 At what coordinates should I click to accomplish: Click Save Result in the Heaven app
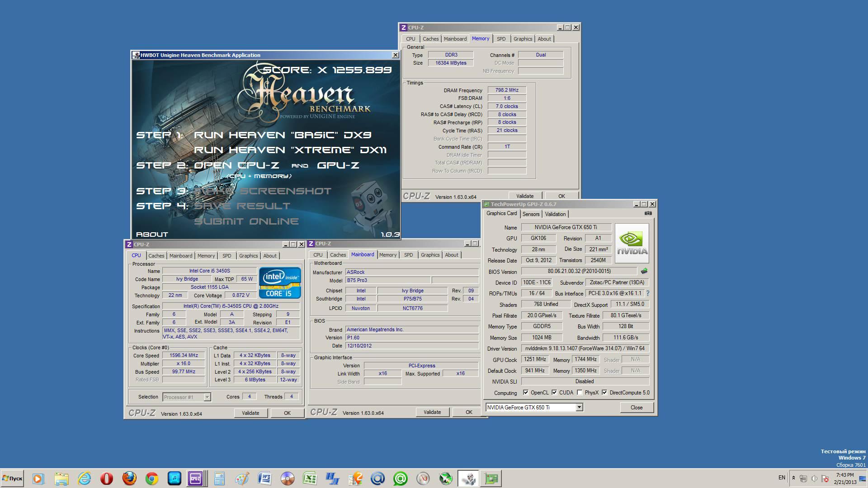pos(242,206)
